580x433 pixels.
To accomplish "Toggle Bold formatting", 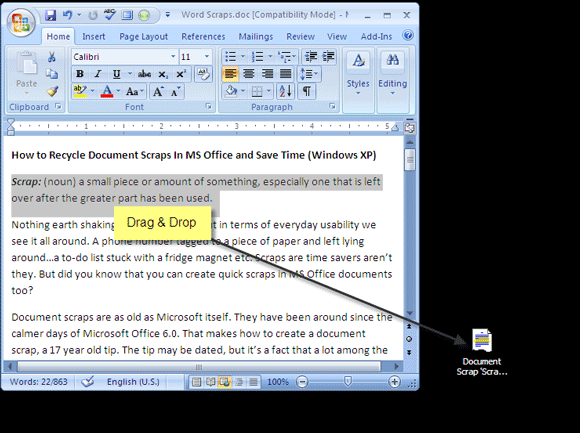I will coord(80,74).
